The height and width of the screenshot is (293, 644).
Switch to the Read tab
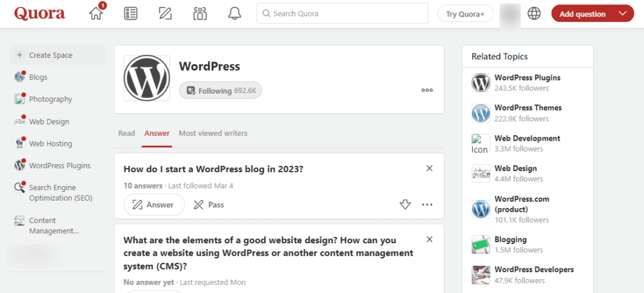126,133
